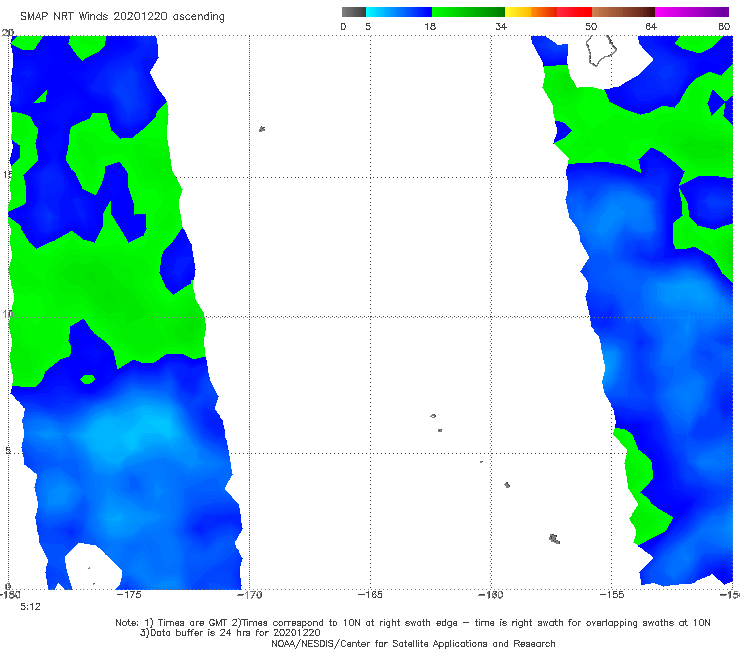Select the cyan-to-blue segment of the color bar
740x650 pixels.
point(399,12)
